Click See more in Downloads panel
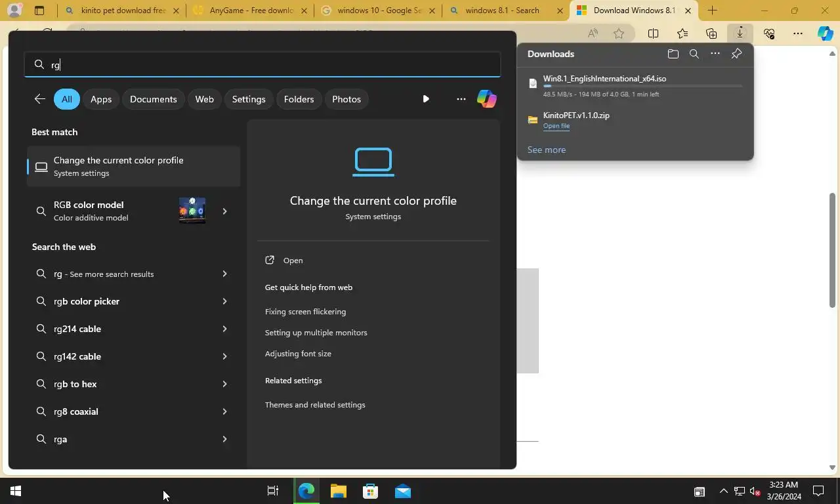Viewport: 840px width, 504px height. point(546,150)
